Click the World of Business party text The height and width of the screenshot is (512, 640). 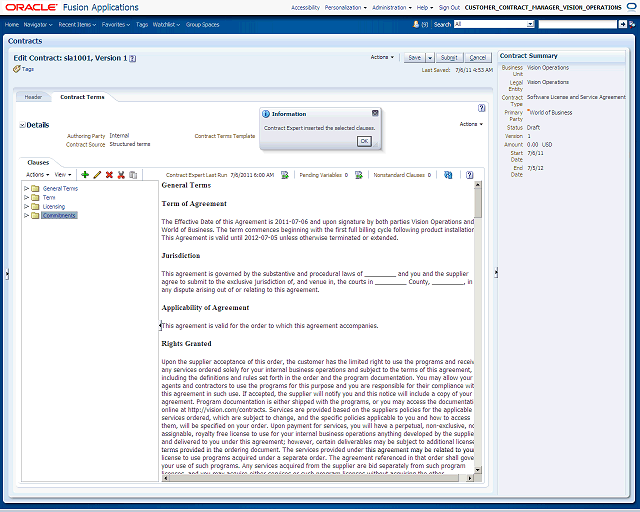(x=551, y=112)
